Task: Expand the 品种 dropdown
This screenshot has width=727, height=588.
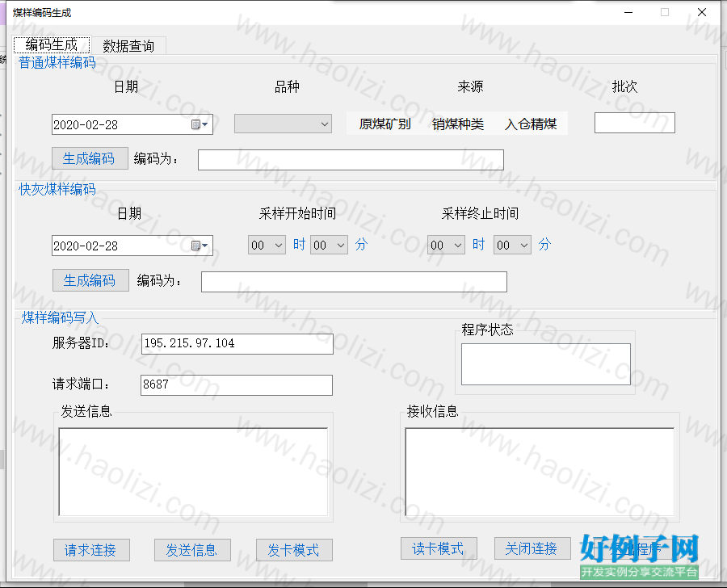Action: click(325, 124)
